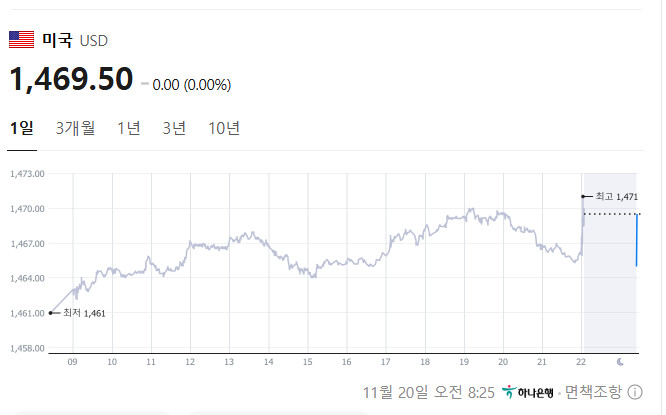Click the chart at the 12 o'clock label
666x415 pixels.
click(x=190, y=361)
